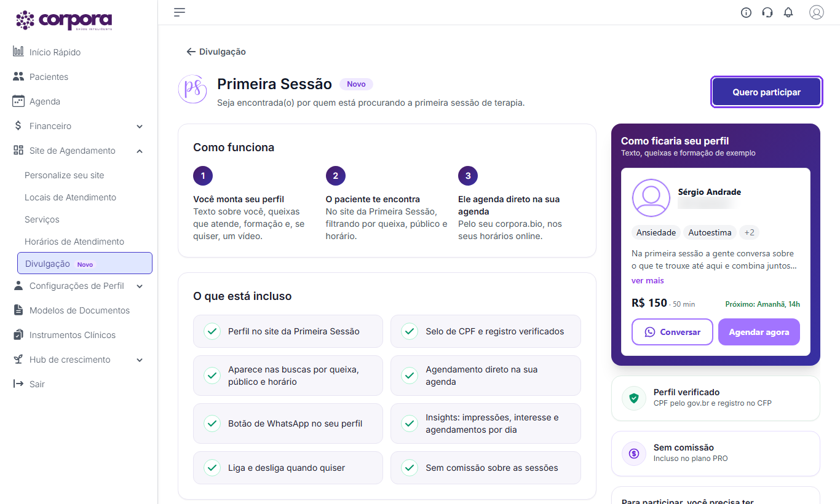This screenshot has height=504, width=840.
Task: Click Sérgio Andrade's profile avatar
Action: (x=651, y=198)
